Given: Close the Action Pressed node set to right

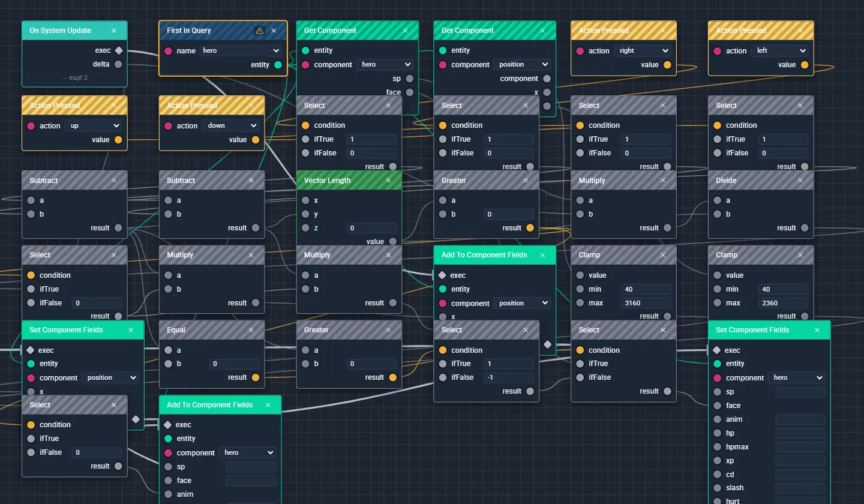Looking at the screenshot, I should 663,31.
